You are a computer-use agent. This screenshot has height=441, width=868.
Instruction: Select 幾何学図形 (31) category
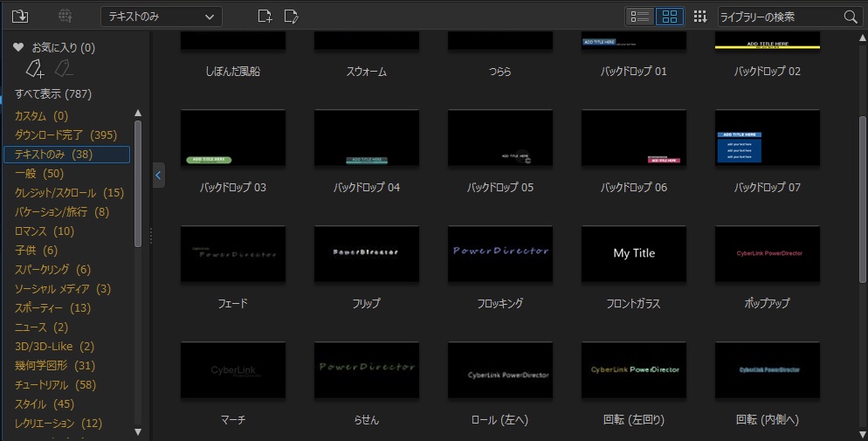pyautogui.click(x=55, y=366)
